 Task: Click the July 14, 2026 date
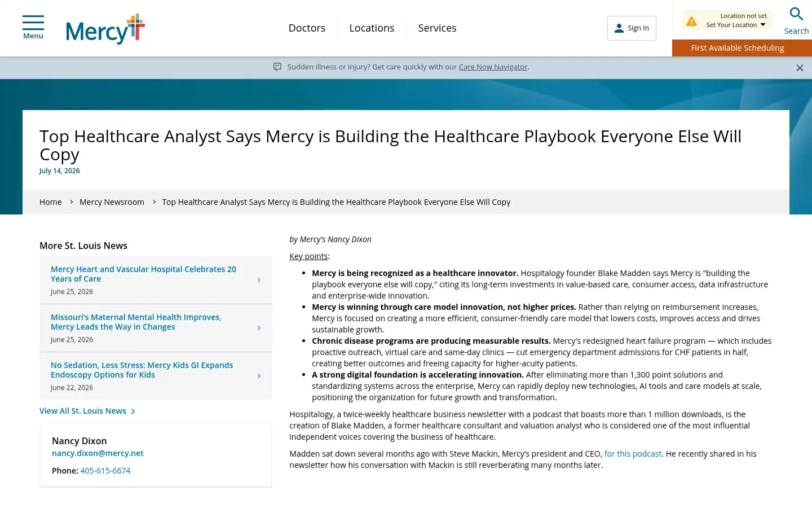[59, 171]
